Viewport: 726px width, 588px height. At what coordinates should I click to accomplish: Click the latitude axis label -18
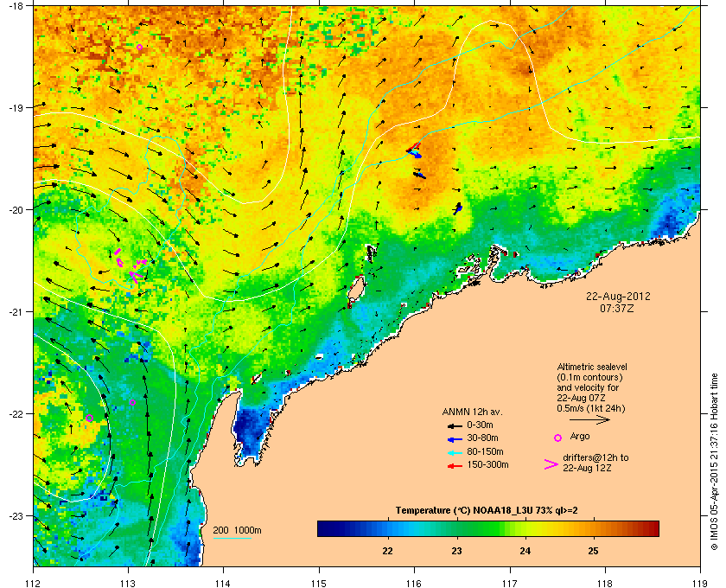(x=16, y=5)
